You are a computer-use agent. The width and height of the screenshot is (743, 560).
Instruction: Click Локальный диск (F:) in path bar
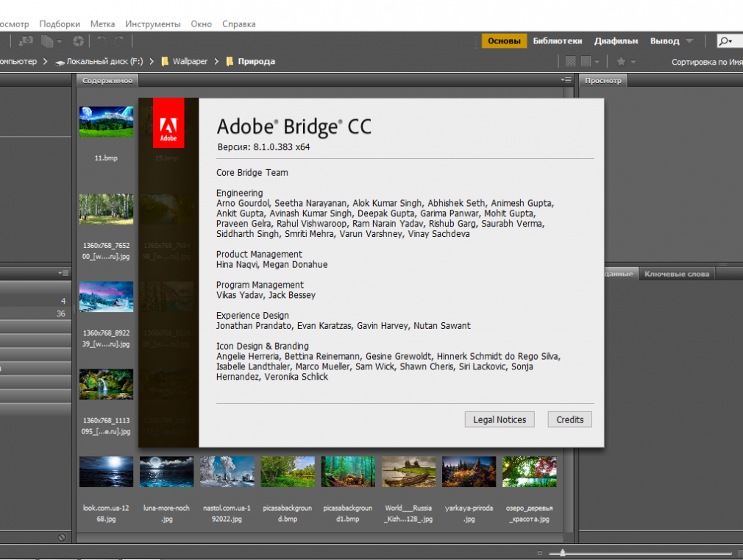[104, 61]
